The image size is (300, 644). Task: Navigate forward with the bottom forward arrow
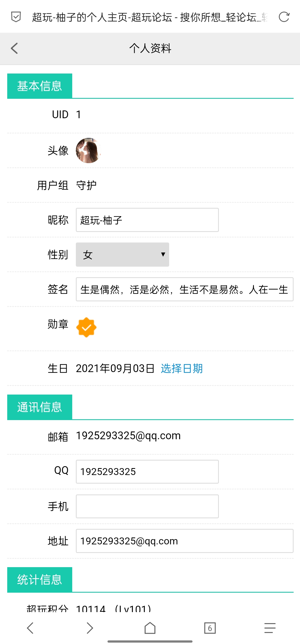(90, 628)
